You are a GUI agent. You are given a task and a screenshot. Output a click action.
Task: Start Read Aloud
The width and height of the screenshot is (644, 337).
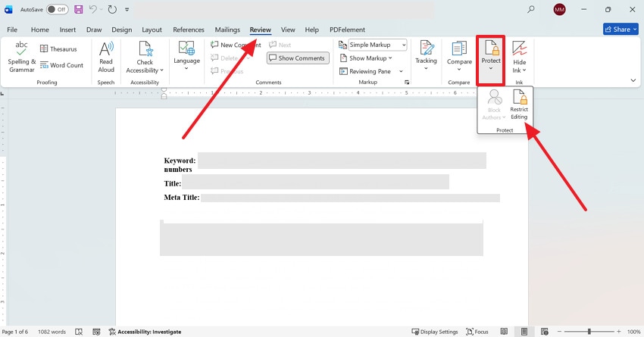[x=106, y=57]
